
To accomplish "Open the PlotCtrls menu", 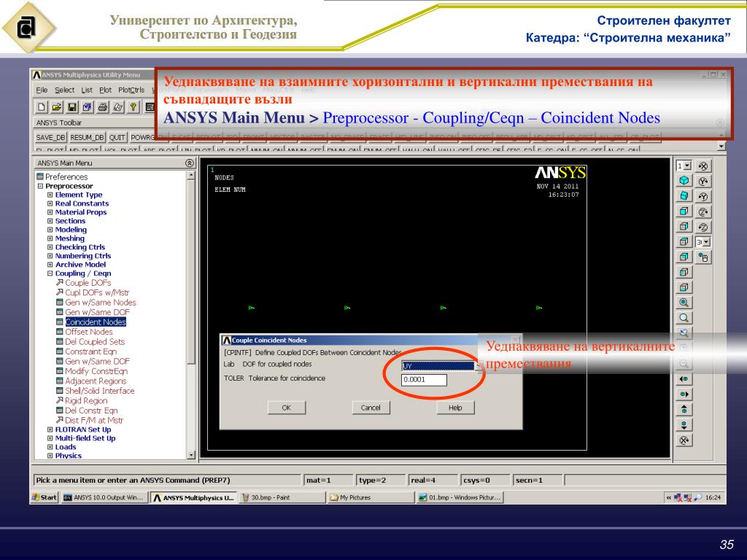I will (131, 90).
